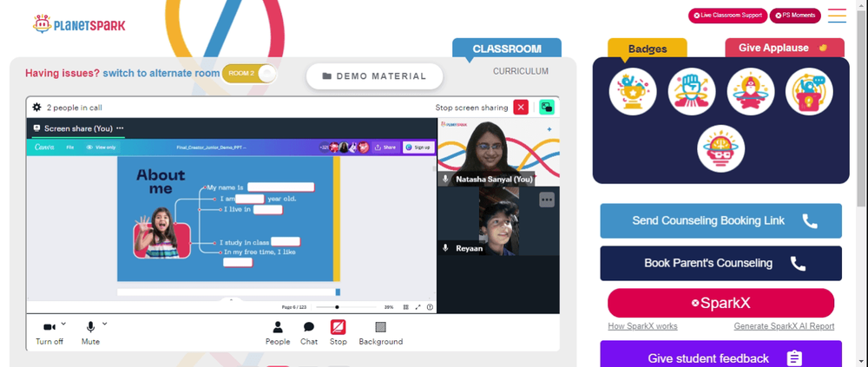Switch to the CURRICULUM tab

tap(520, 71)
